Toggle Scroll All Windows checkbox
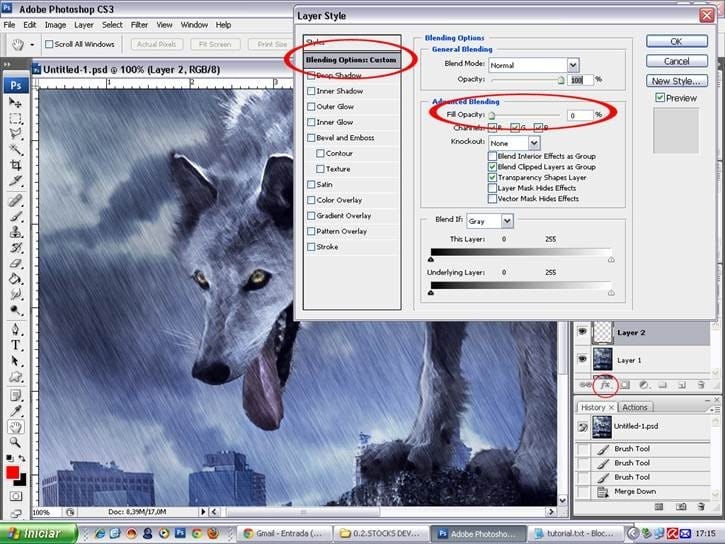Image resolution: width=725 pixels, height=544 pixels. (x=49, y=44)
